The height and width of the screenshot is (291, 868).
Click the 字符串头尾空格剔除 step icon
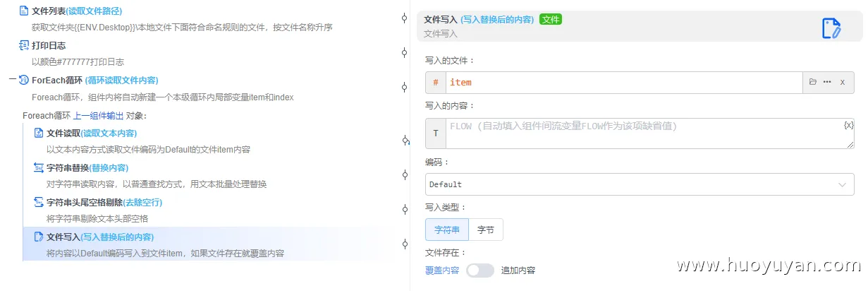[x=39, y=202]
